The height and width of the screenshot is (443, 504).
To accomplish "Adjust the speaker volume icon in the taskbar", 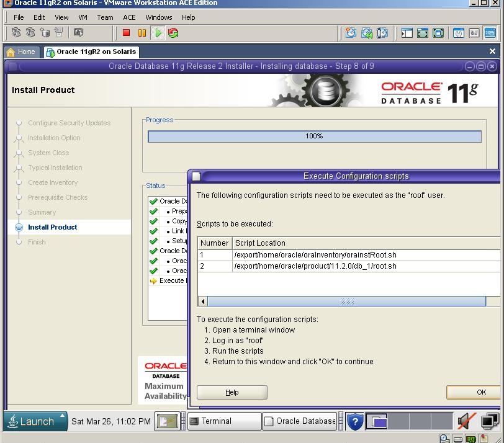I will (x=464, y=421).
